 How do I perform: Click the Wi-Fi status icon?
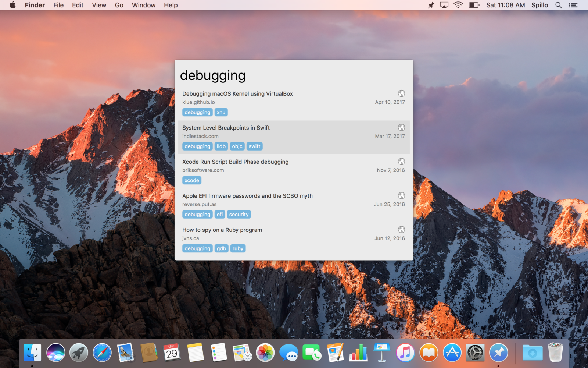tap(458, 5)
